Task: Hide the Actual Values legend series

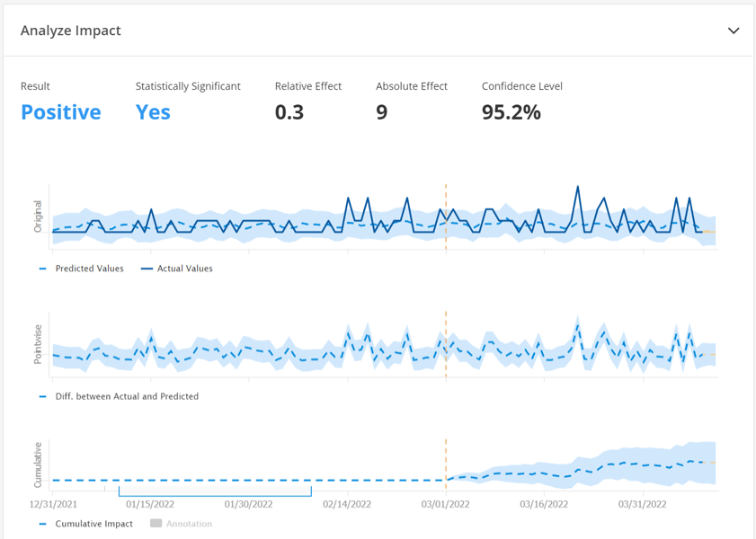Action: coord(184,269)
